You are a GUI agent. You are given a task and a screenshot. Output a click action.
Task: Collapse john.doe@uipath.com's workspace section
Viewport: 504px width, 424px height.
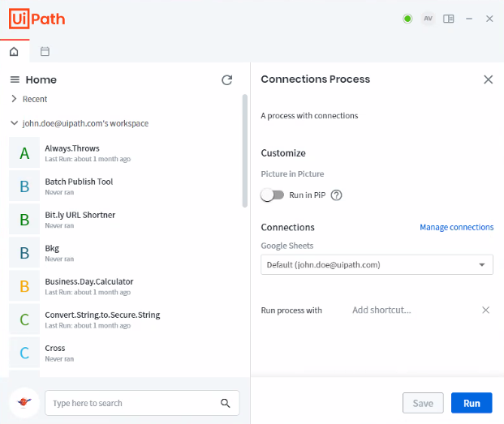(14, 123)
